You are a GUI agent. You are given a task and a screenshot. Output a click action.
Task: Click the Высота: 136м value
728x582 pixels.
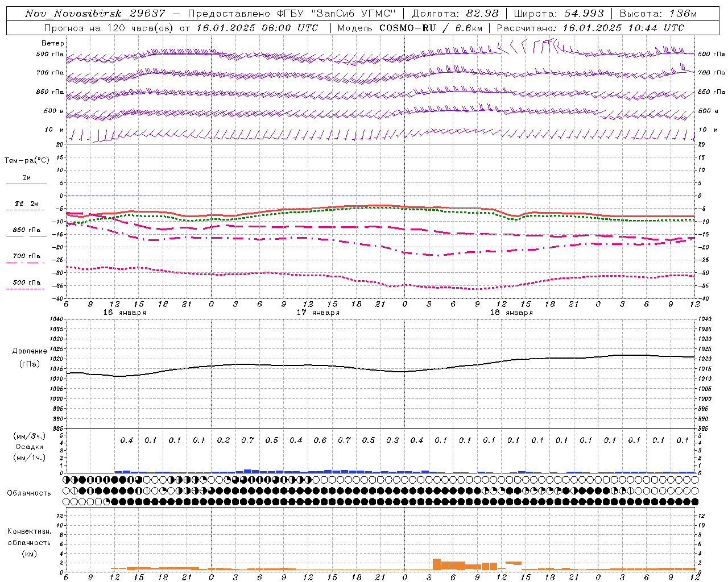tap(658, 14)
